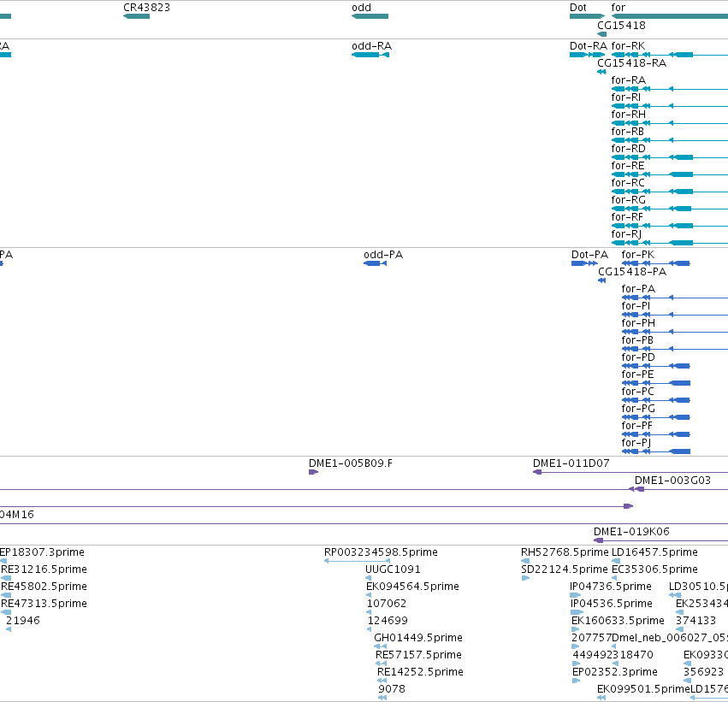This screenshot has height=702, width=728.
Task: Click the for-RB transcript label
Action: (x=627, y=132)
